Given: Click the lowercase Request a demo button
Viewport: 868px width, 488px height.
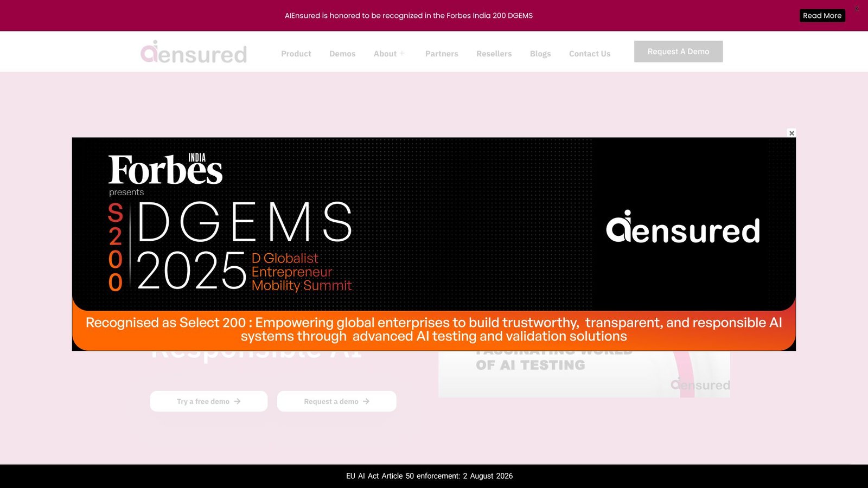Looking at the screenshot, I should click(337, 401).
